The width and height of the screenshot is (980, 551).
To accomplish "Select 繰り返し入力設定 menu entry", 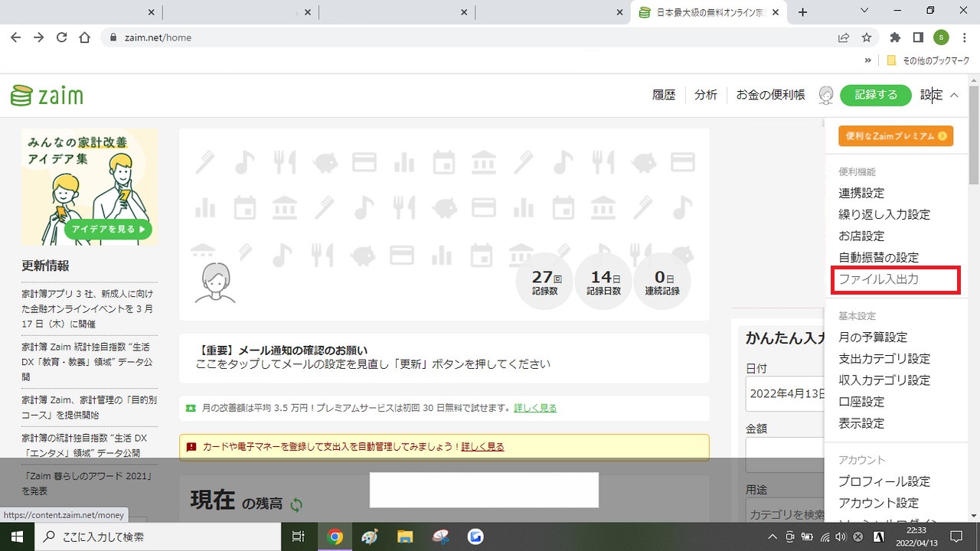I will 884,215.
